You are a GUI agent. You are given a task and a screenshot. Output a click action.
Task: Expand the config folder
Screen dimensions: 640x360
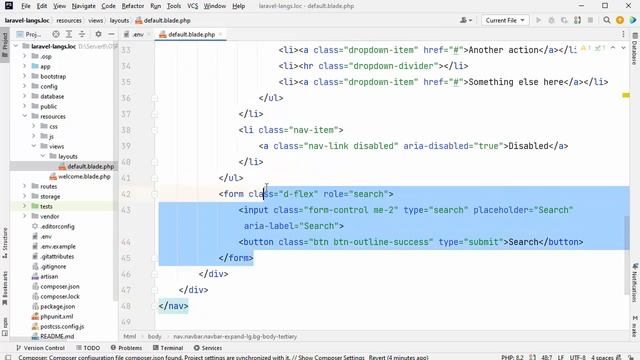pos(24,86)
